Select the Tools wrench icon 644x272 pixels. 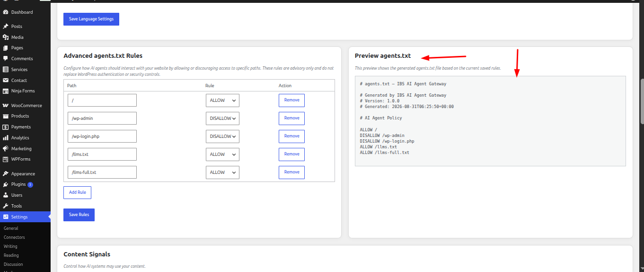[x=6, y=206]
